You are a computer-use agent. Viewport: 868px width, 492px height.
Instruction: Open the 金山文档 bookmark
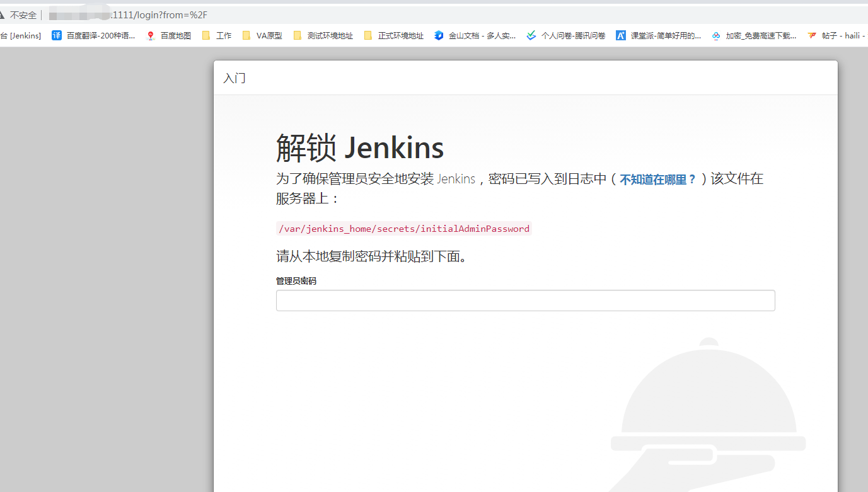(475, 36)
